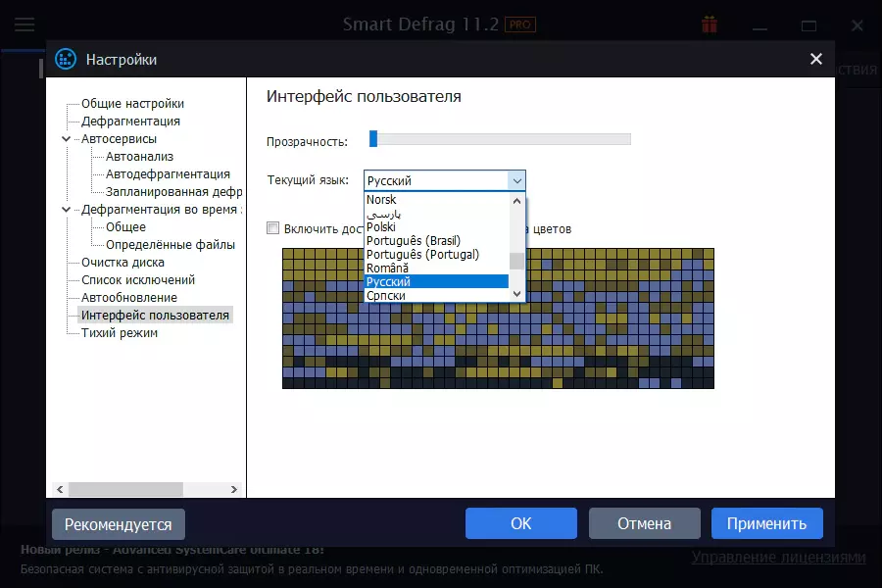Image resolution: width=882 pixels, height=588 pixels.
Task: Select the Persian language entry
Action: coord(436,214)
